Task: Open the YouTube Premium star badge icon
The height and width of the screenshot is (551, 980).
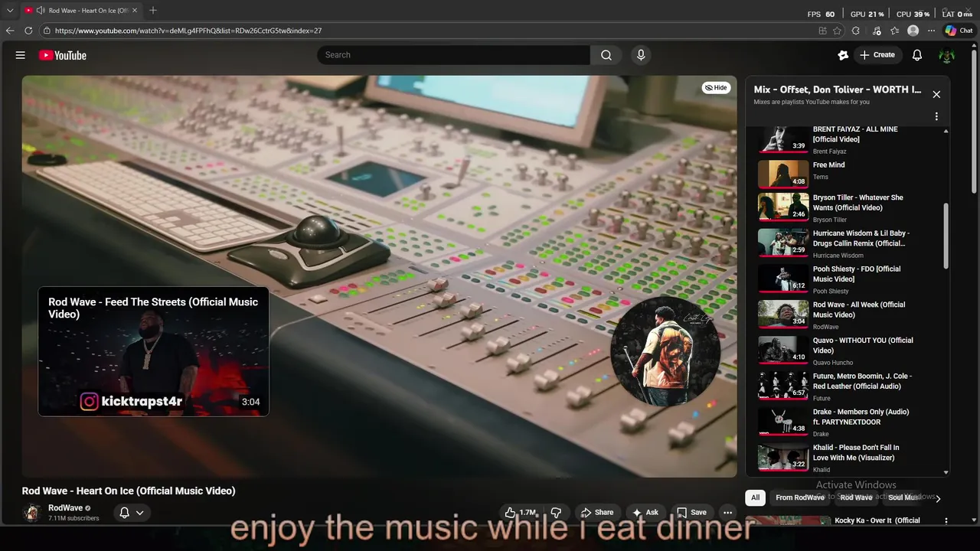Action: coord(843,55)
